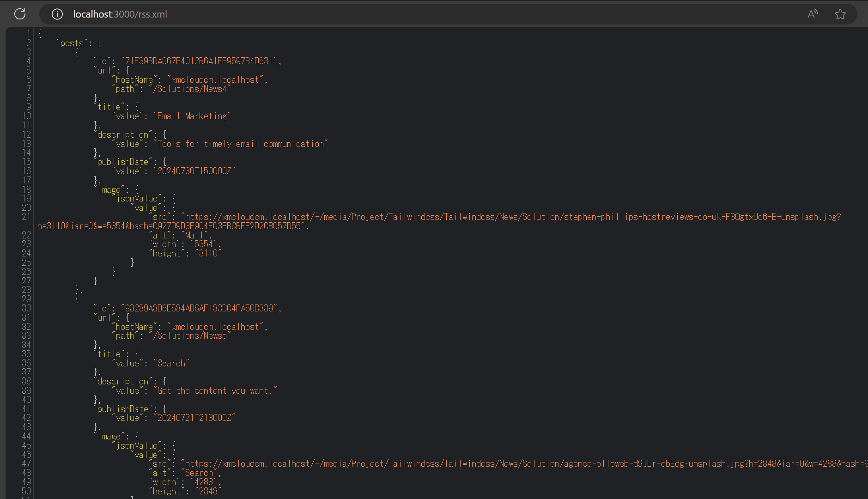Click the localhost:3000/rss.xml address field
The image size is (868, 499).
120,14
